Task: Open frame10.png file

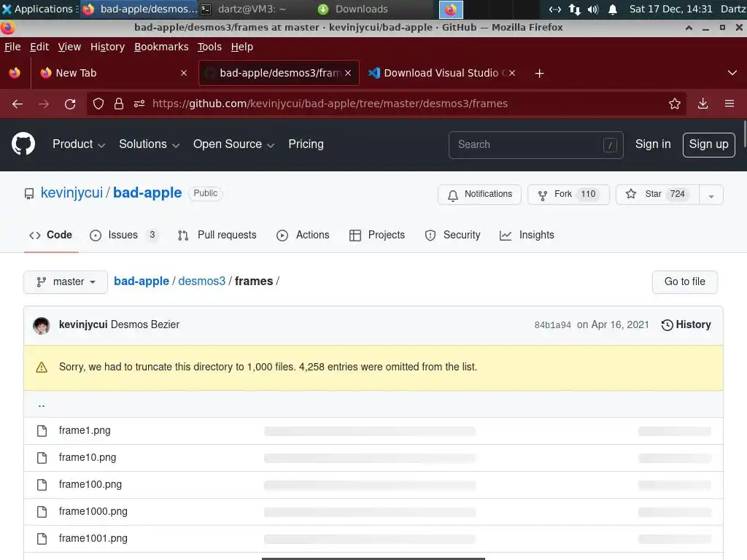Action: 88,458
